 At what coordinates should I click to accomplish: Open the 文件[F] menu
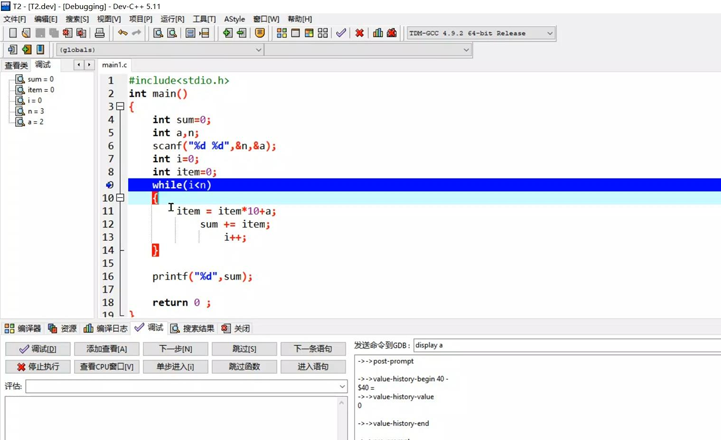[15, 19]
